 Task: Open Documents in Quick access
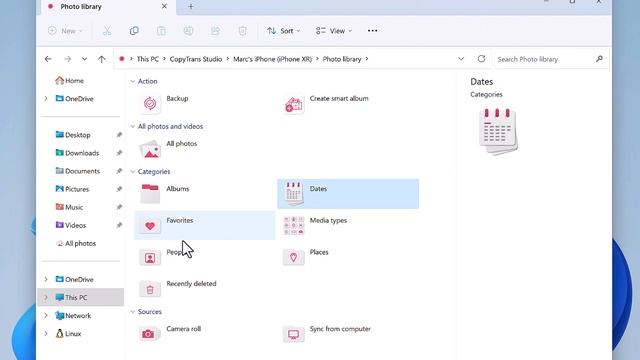(x=78, y=171)
